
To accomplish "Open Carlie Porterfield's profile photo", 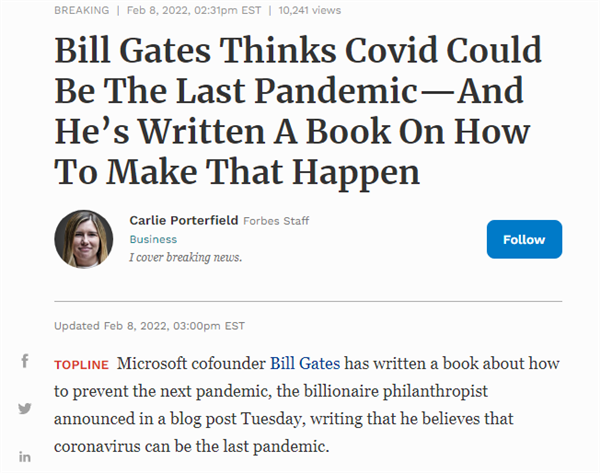I will point(84,238).
